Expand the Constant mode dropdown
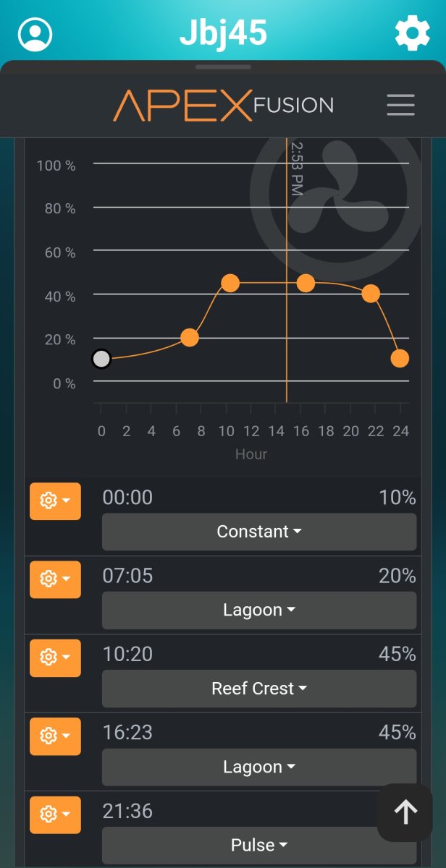 click(x=258, y=532)
